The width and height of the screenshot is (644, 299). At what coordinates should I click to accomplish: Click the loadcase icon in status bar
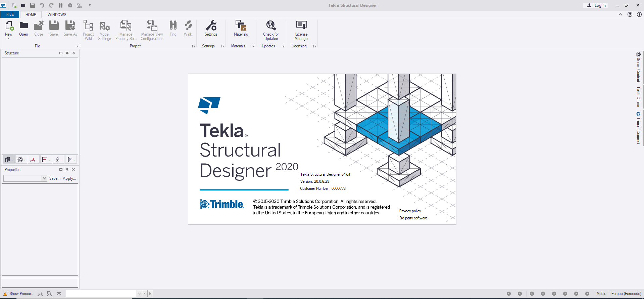click(40, 294)
